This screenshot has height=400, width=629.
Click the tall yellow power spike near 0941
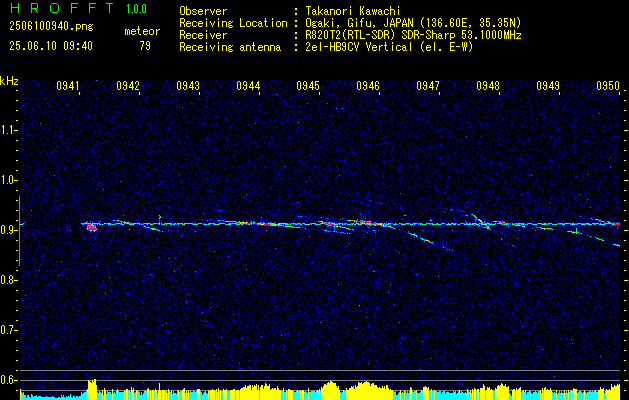point(92,389)
